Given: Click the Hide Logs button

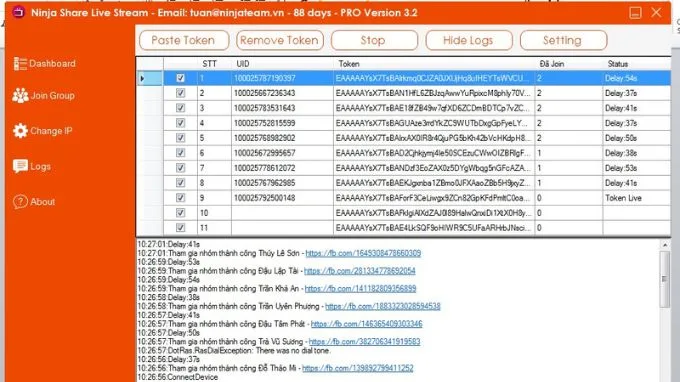Looking at the screenshot, I should tap(469, 40).
